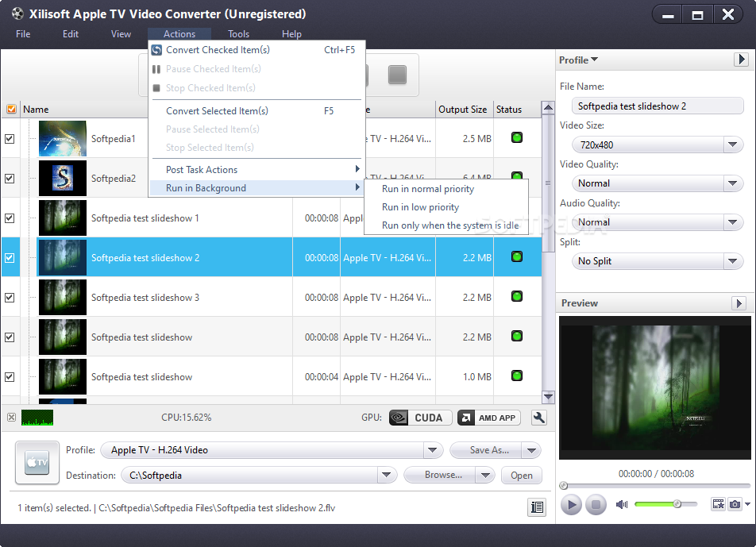Click the file list scrollbar up arrow
The image size is (756, 547).
click(x=548, y=107)
